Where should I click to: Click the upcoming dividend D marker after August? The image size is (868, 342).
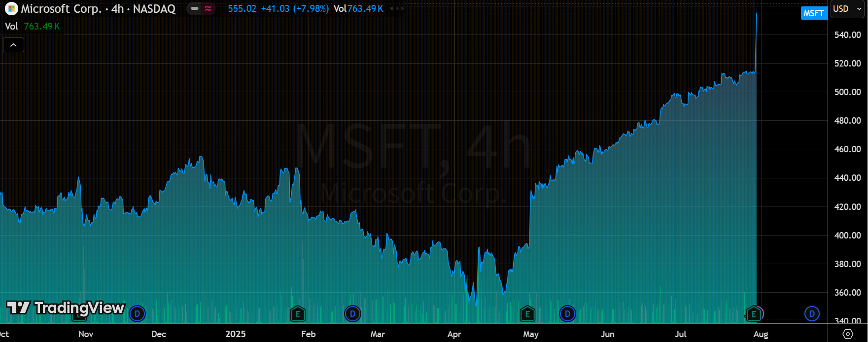(812, 313)
